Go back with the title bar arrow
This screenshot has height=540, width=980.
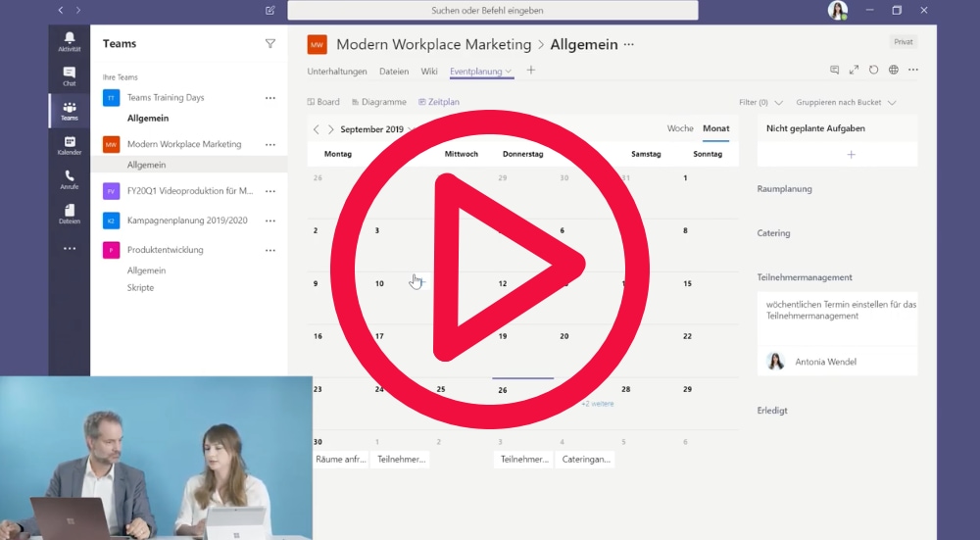click(61, 10)
